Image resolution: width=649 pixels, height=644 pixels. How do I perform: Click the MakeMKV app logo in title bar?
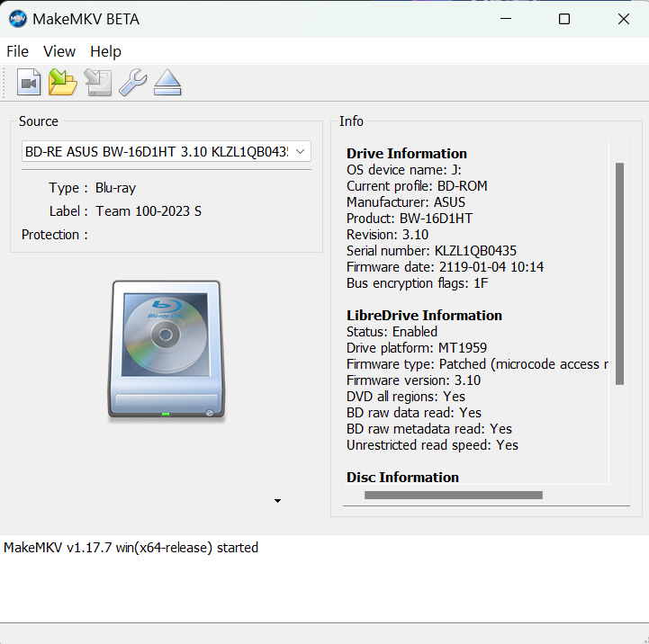(x=18, y=19)
